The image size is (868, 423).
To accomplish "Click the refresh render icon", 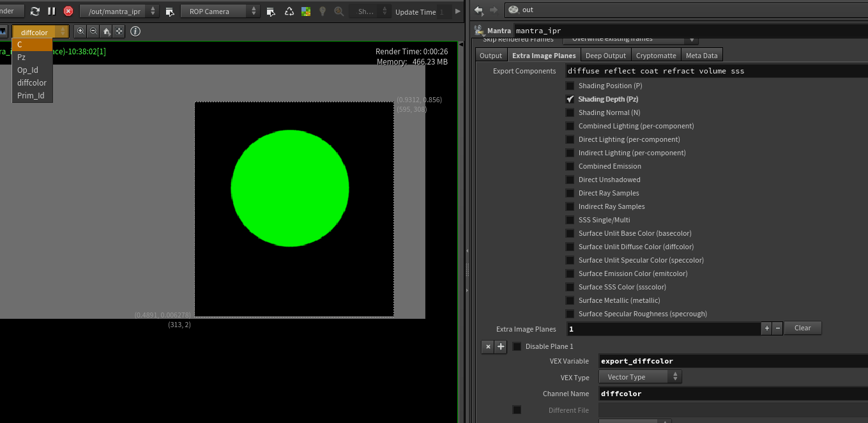I will click(x=35, y=12).
